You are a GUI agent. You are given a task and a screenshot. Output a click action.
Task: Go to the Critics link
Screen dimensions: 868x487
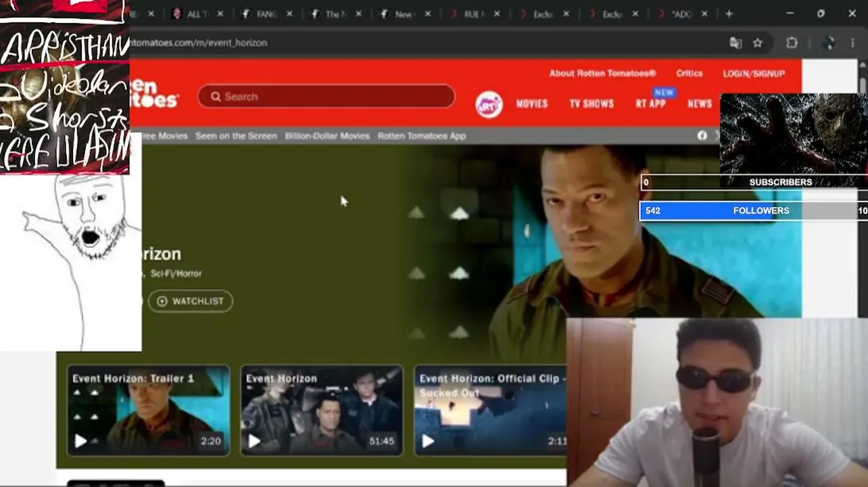[x=690, y=73]
